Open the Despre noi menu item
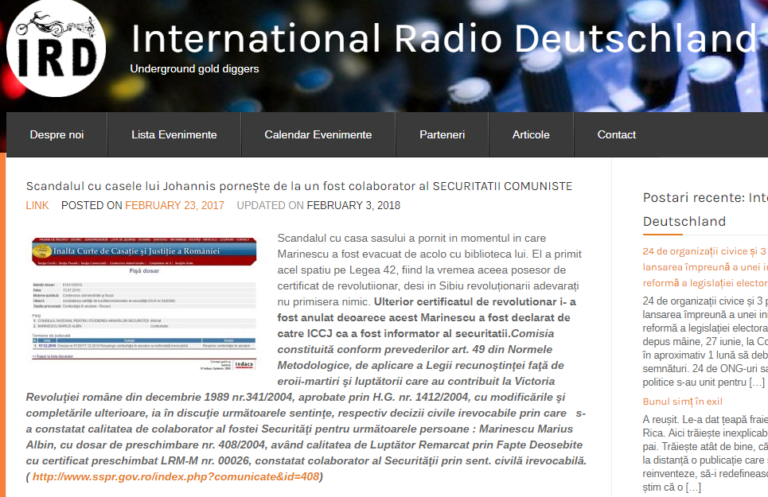The height and width of the screenshot is (497, 768). coord(57,135)
